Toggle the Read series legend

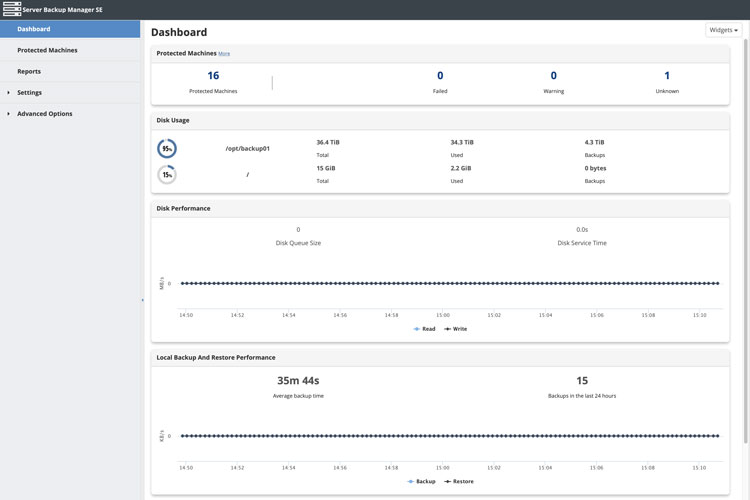point(424,329)
